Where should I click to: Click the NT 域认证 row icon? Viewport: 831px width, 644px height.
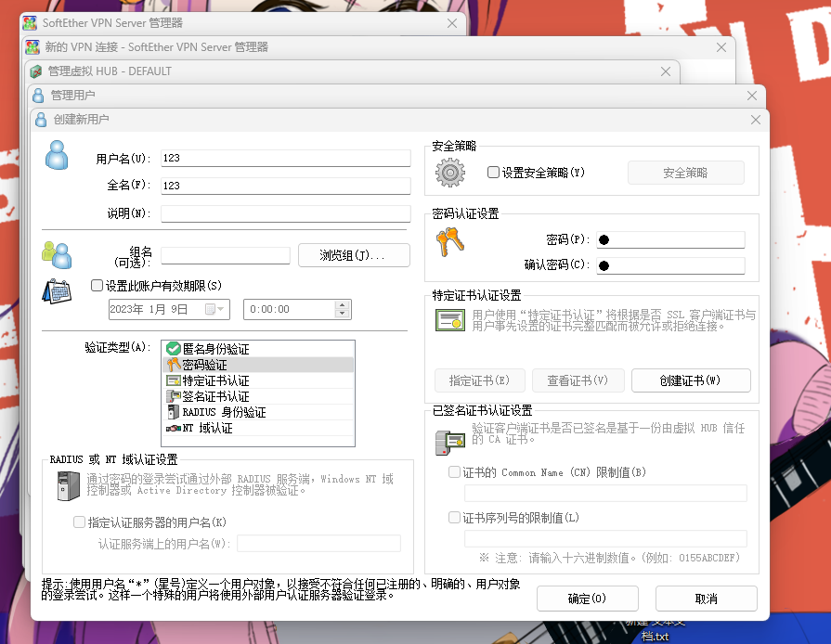174,428
